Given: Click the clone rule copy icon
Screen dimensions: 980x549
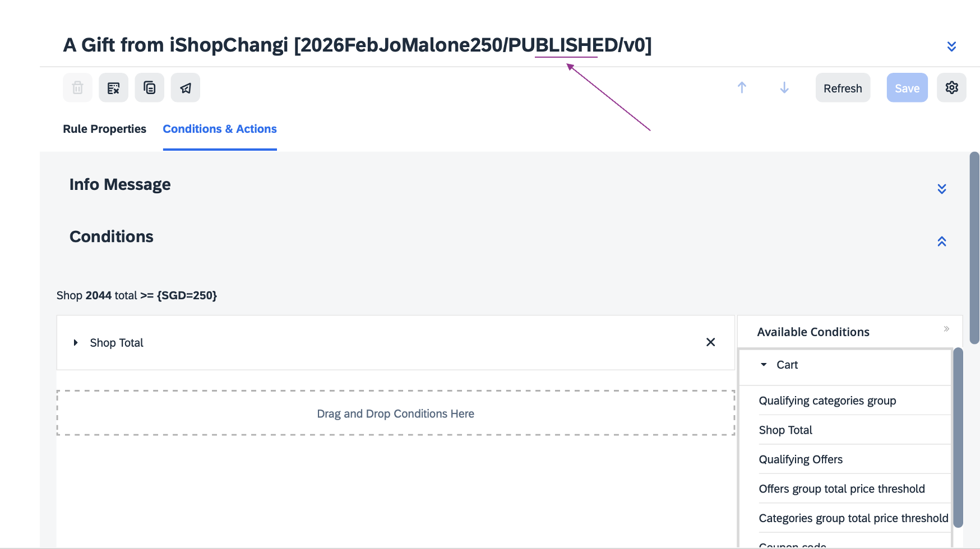Looking at the screenshot, I should click(x=149, y=88).
